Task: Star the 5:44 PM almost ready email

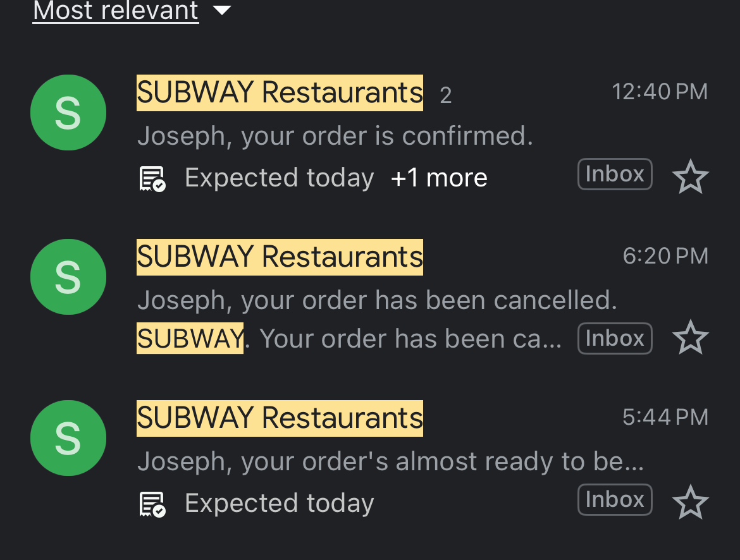Action: [x=690, y=502]
